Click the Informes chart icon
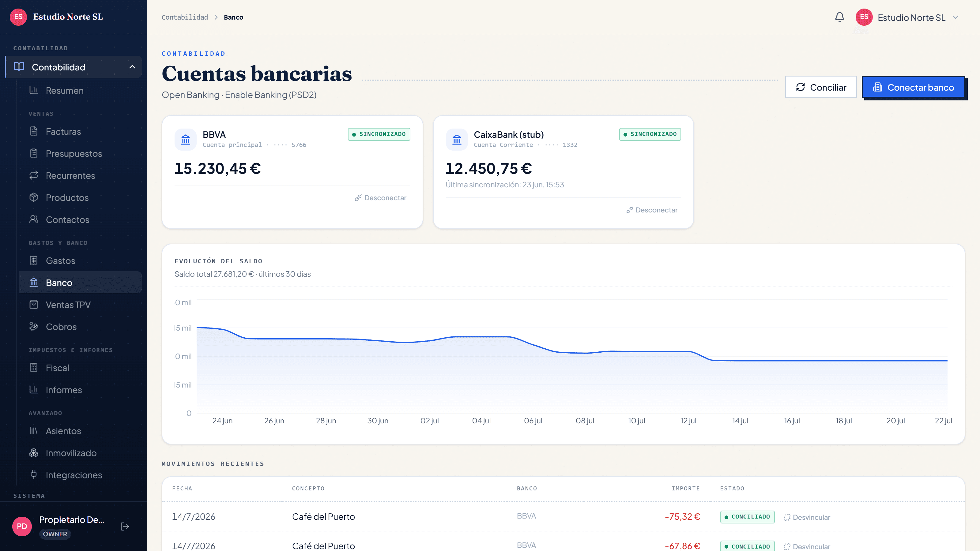Screen dimensions: 980x551 pyautogui.click(x=33, y=390)
